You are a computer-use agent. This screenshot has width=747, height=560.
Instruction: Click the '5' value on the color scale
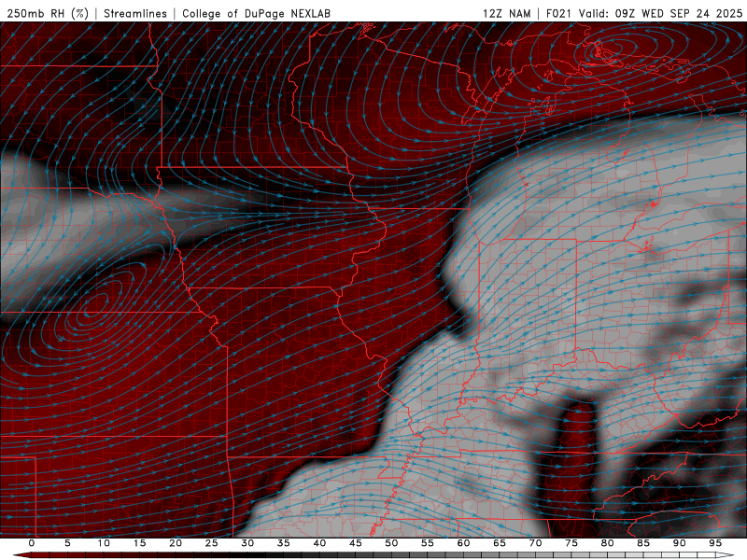click(67, 543)
